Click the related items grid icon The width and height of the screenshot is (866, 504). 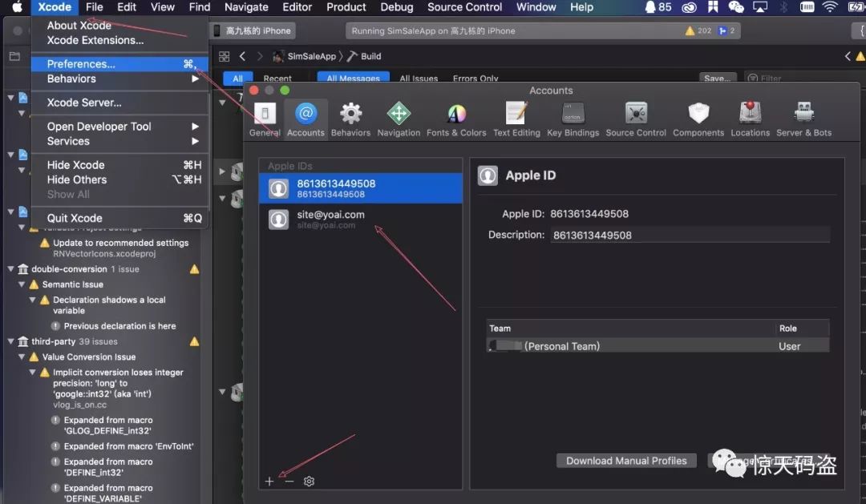point(225,56)
